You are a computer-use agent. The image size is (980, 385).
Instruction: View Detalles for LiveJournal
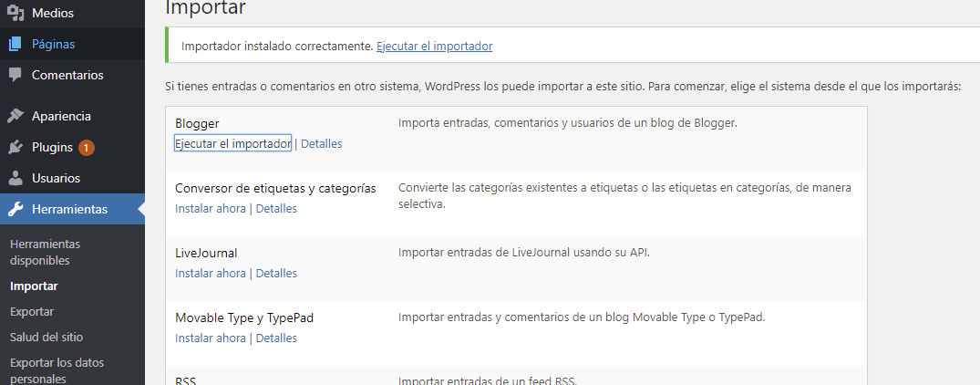pyautogui.click(x=276, y=273)
